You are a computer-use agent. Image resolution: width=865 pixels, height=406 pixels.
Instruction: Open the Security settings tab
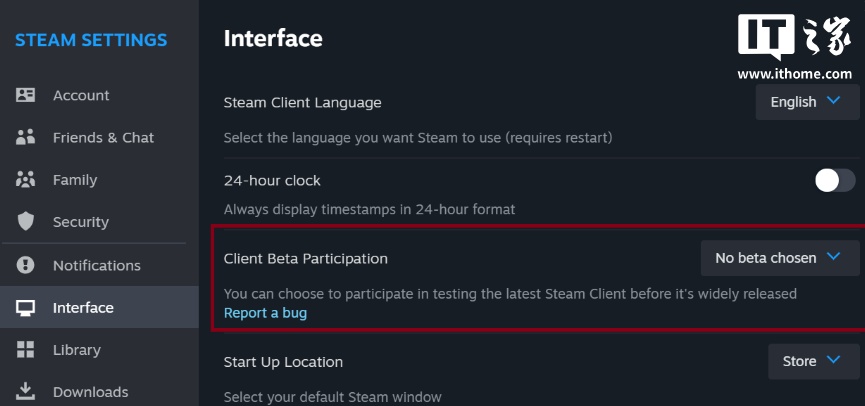point(81,222)
